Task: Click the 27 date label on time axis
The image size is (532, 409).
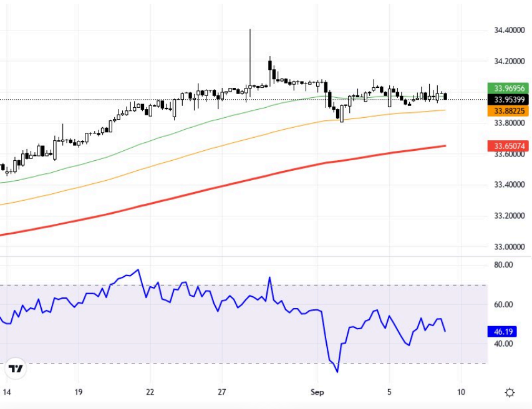Action: click(222, 392)
